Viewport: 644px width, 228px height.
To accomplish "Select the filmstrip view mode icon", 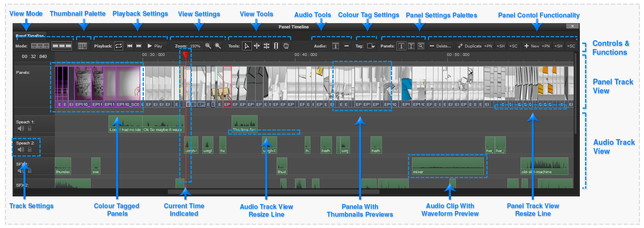I will 62,46.
